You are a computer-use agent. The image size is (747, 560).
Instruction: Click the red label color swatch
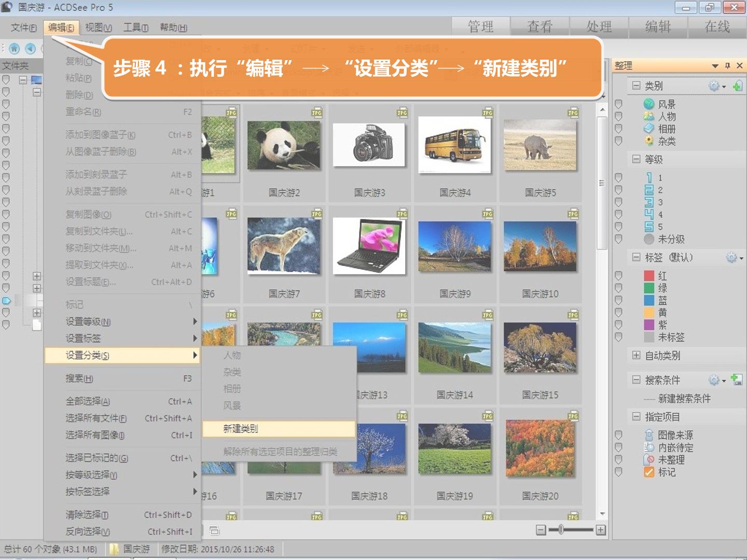tap(649, 276)
